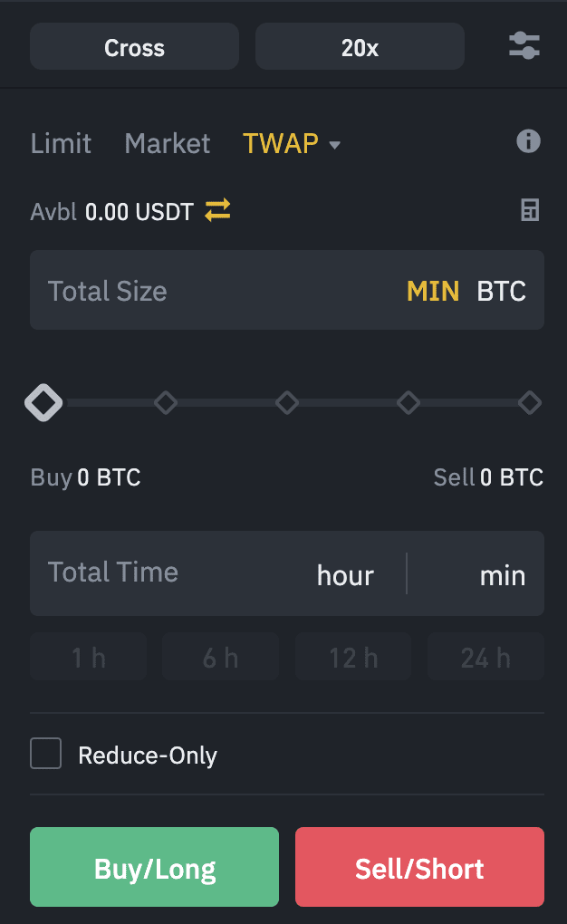The width and height of the screenshot is (567, 924).
Task: Open the Cross margin mode selector
Action: 134,47
